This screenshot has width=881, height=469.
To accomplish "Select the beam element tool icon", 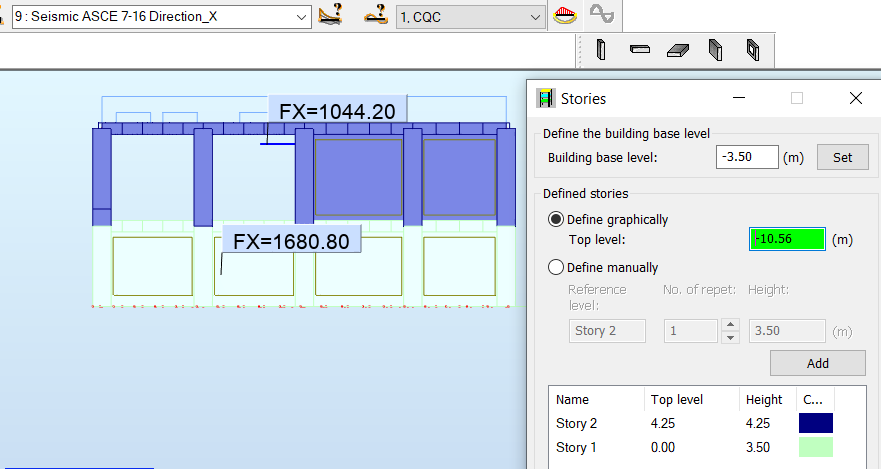I will tap(640, 49).
